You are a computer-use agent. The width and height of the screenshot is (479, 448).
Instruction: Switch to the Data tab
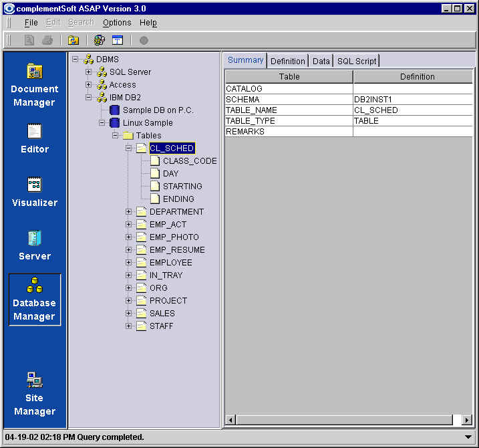click(x=321, y=61)
